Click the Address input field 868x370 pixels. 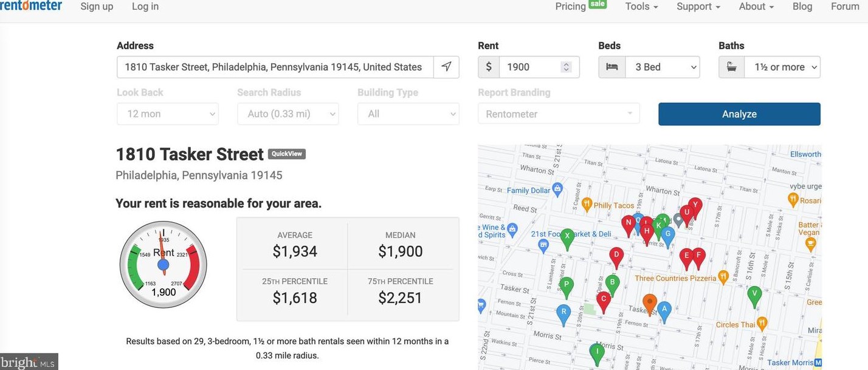[275, 67]
